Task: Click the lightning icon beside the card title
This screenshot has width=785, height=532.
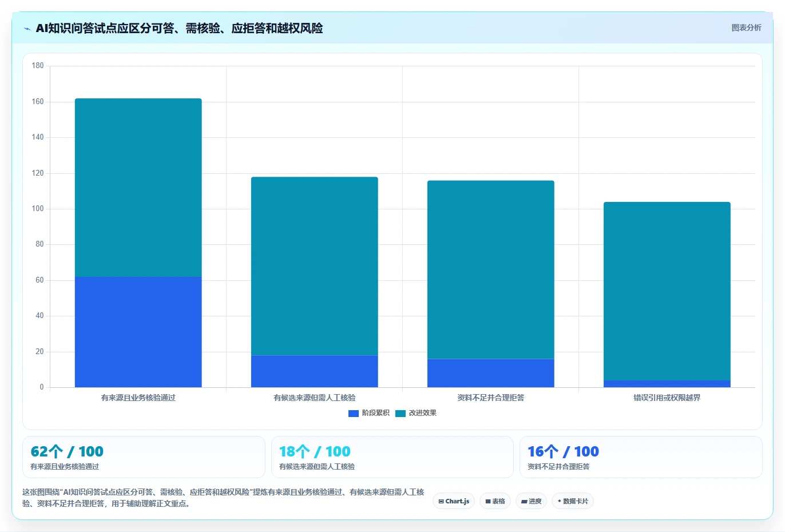Action: (27, 29)
